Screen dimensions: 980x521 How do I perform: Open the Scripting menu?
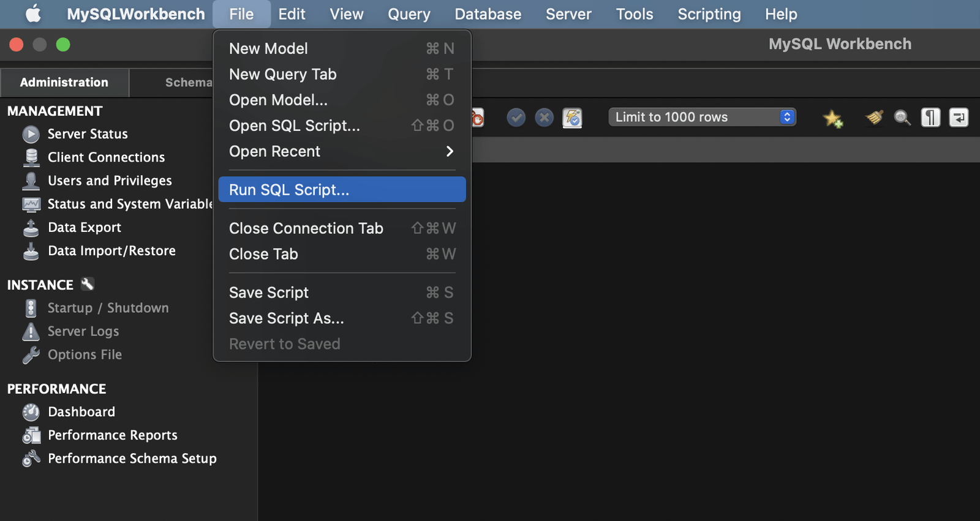709,14
